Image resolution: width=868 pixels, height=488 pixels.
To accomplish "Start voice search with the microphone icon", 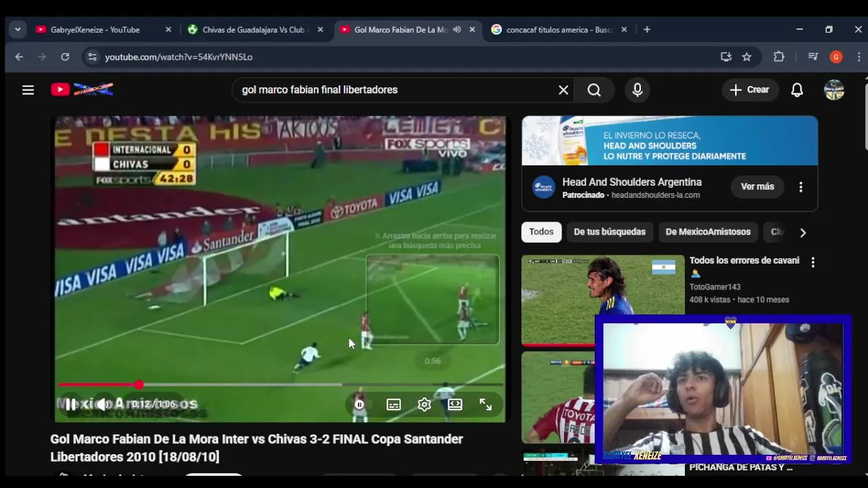I will pos(637,89).
